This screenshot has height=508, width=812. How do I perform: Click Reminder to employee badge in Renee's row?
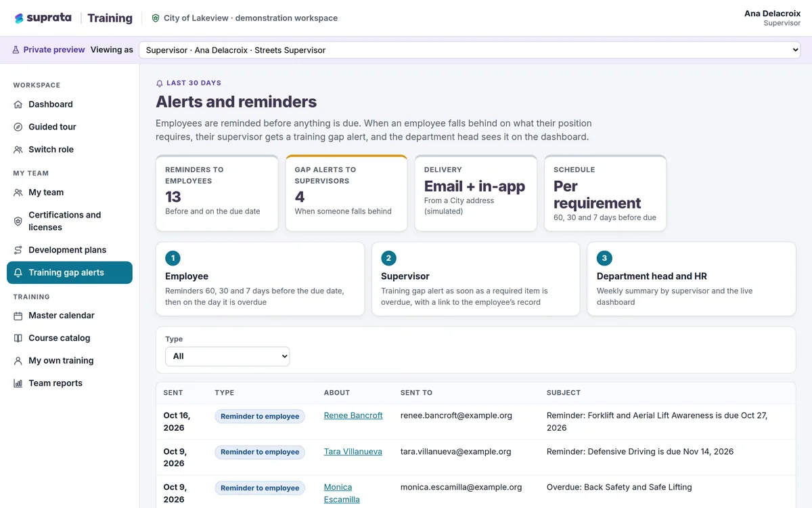coord(260,417)
